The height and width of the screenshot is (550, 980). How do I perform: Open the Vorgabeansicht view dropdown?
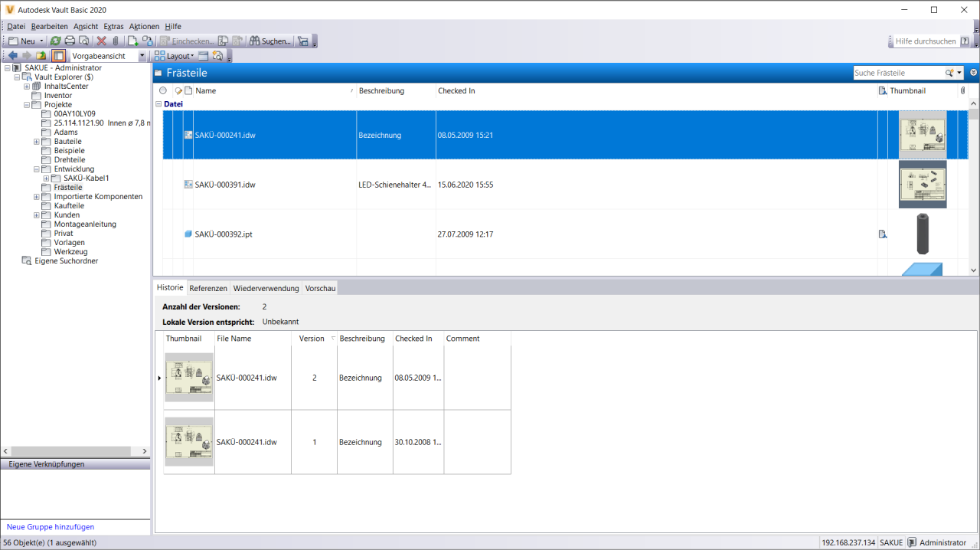point(142,56)
